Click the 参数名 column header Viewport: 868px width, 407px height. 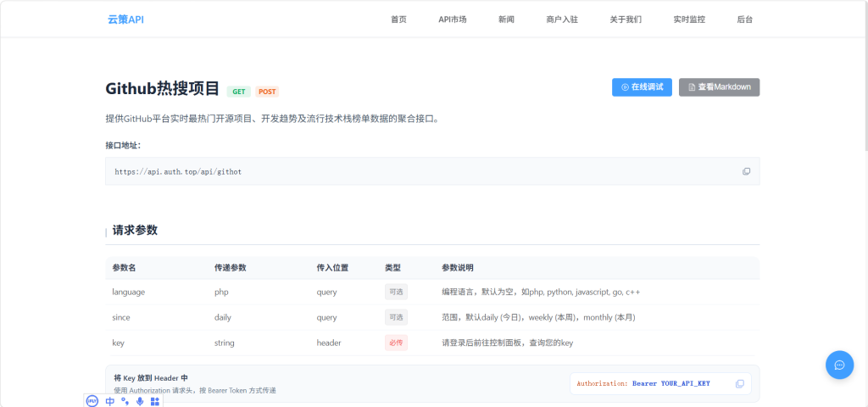[x=124, y=267]
